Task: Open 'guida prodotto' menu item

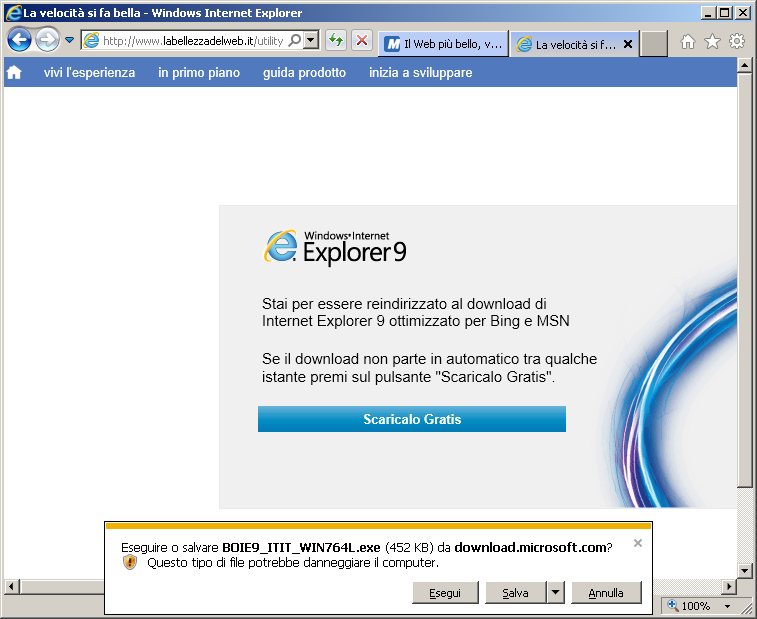Action: point(304,72)
